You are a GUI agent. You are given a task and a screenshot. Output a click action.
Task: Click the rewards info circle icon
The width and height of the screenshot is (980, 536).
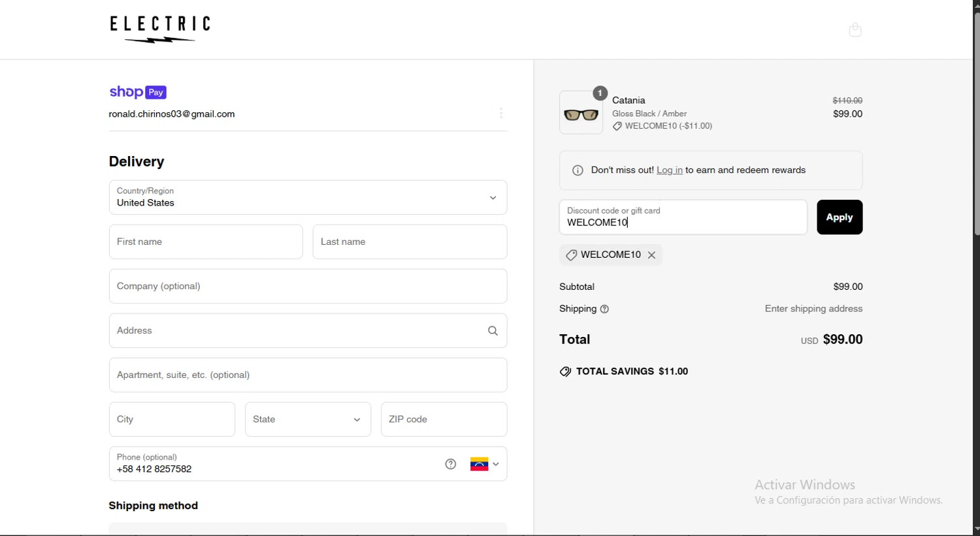pyautogui.click(x=578, y=170)
